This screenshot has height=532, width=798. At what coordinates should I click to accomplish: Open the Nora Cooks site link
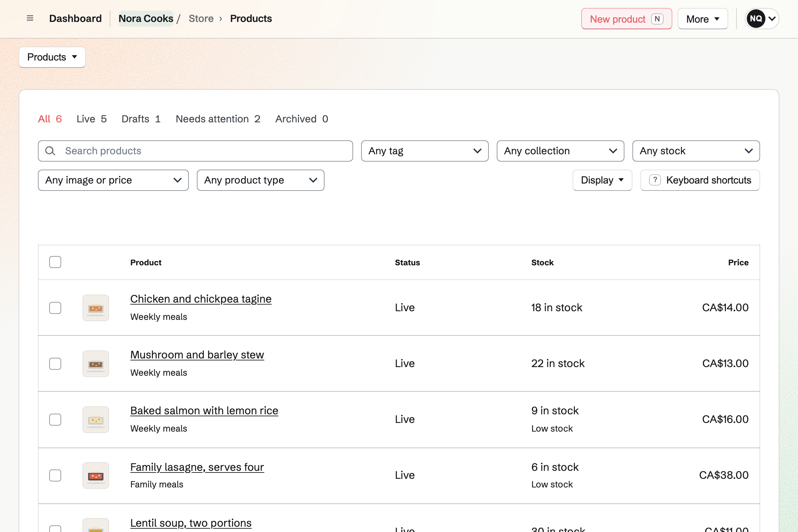(x=146, y=18)
